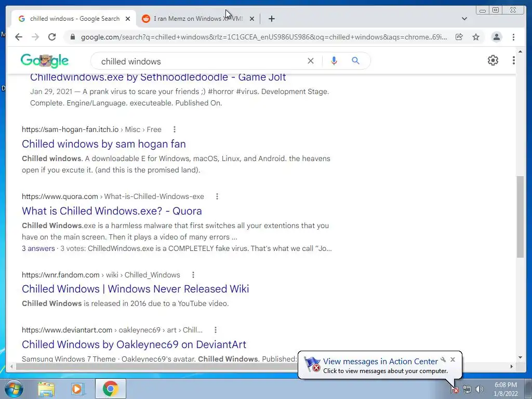
Task: Select the chilled windows - Google Search tab
Action: tap(74, 19)
